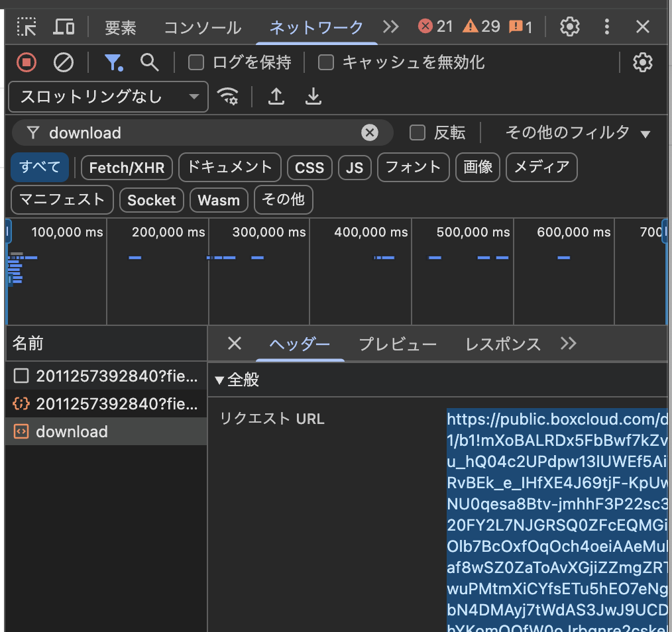Click the inspect element picker icon
Screen dimensions: 672x632
(x=27, y=26)
